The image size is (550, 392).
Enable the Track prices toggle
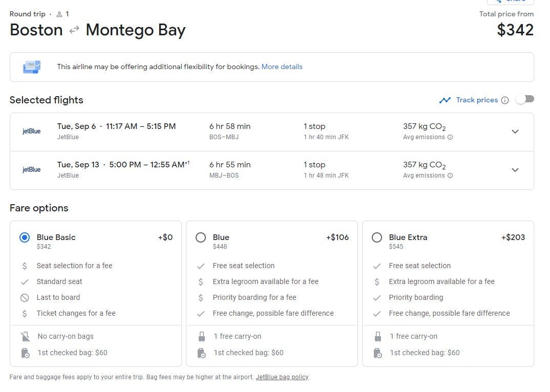tap(525, 99)
